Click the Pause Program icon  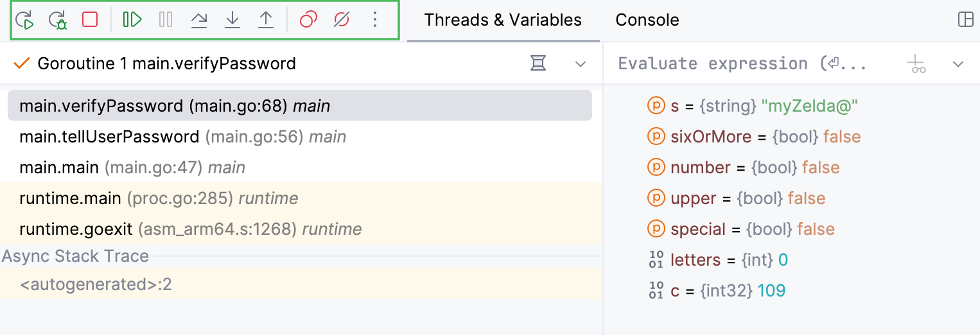(166, 20)
